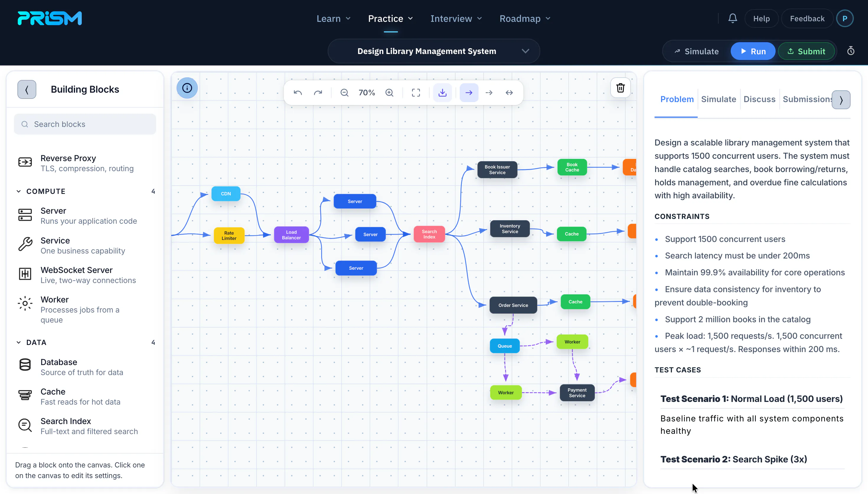Select the Load Balancer node on canvas
This screenshot has width=868, height=494.
[291, 235]
